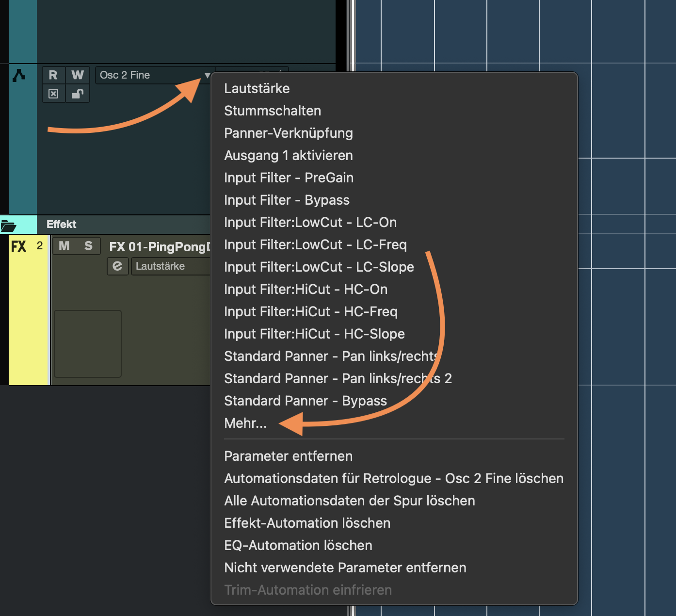This screenshot has height=616, width=676.
Task: Click the Effekt folder icon
Action: pos(9,225)
